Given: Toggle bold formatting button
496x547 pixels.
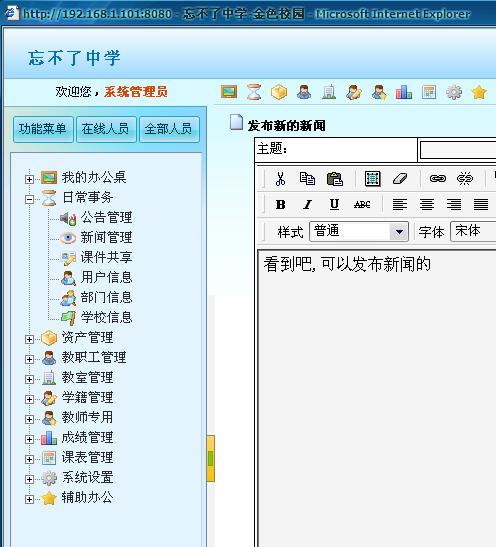Looking at the screenshot, I should click(280, 204).
